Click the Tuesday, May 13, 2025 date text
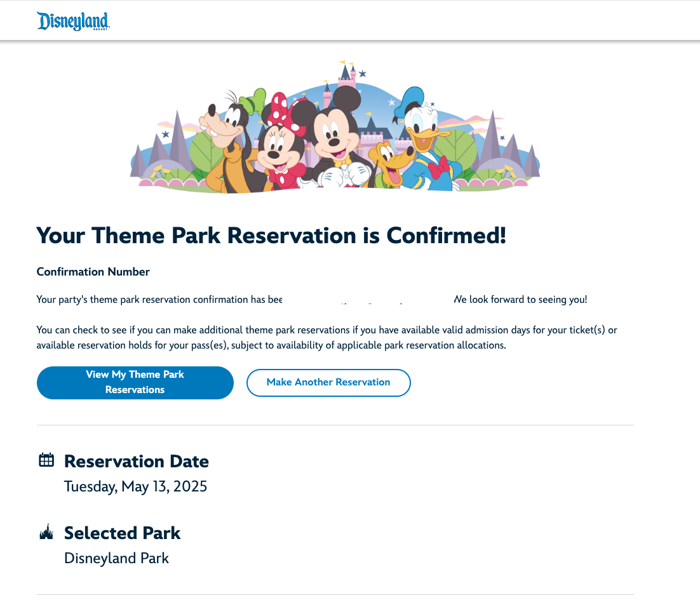Viewport: 700px width, 607px height. tap(135, 486)
